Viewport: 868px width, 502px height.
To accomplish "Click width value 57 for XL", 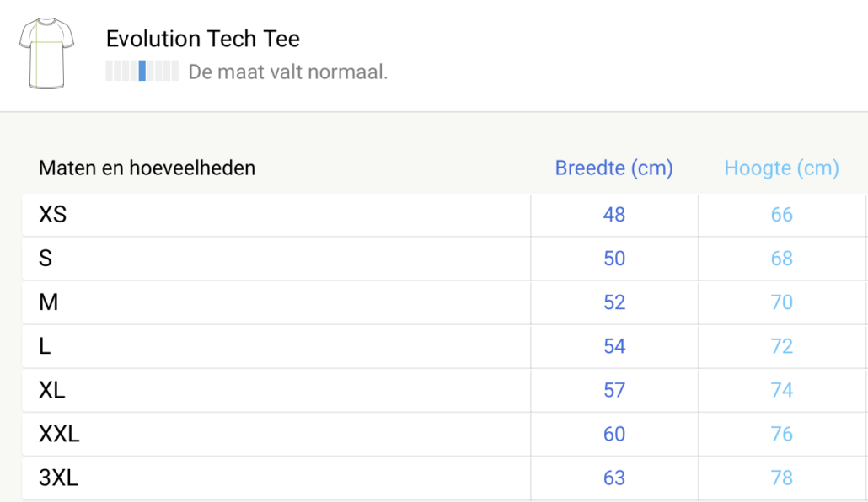I will click(x=613, y=390).
